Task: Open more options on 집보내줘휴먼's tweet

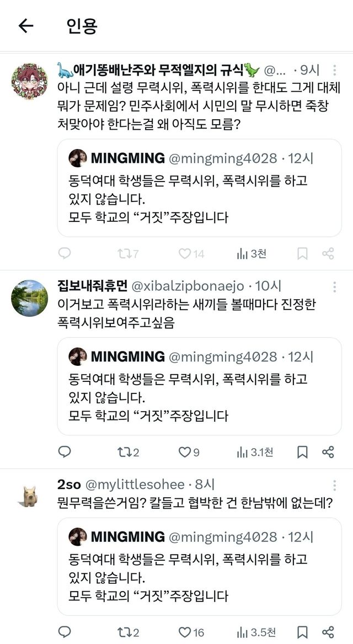Action: click(334, 287)
